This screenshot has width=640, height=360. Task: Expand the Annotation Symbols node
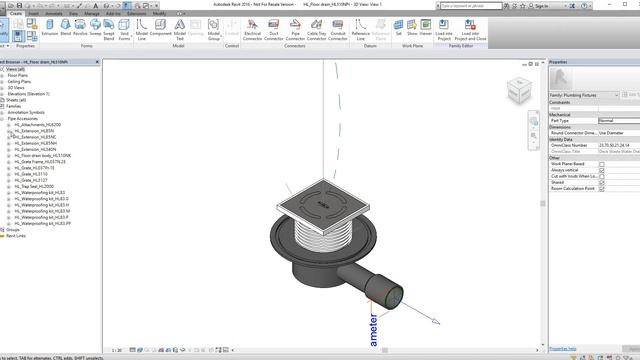2,113
